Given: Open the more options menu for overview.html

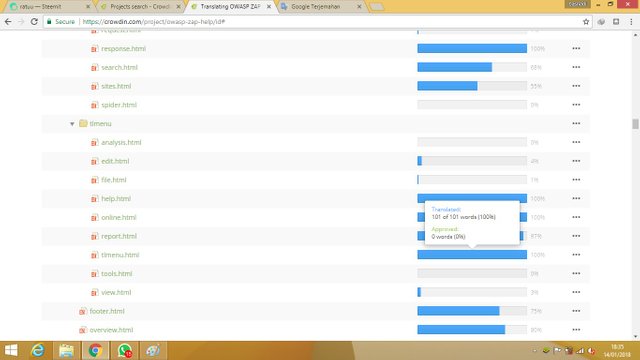Looking at the screenshot, I should tap(576, 330).
